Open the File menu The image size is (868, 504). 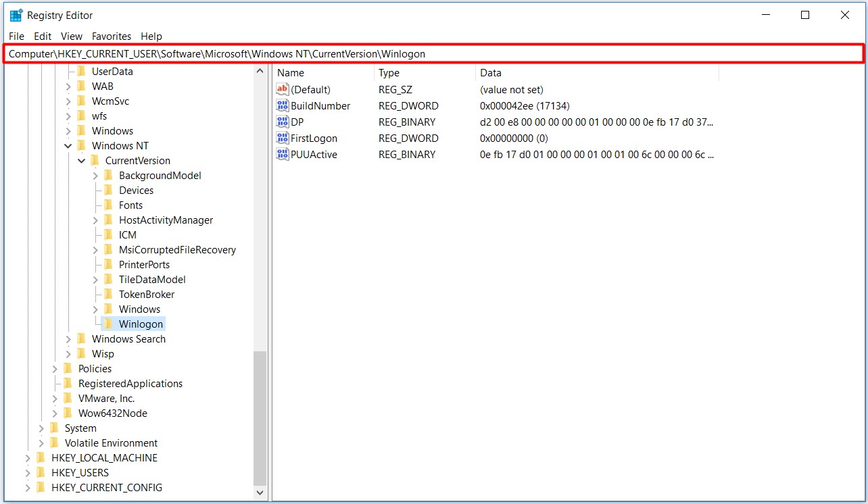click(x=16, y=36)
